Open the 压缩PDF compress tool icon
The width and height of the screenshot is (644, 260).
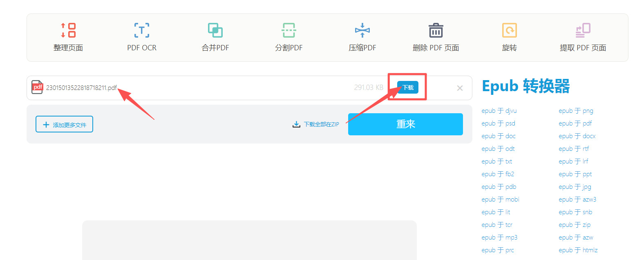click(x=362, y=30)
